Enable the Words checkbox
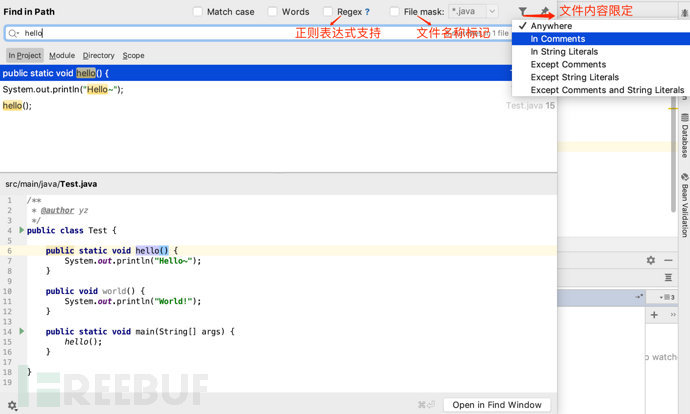This screenshot has width=690, height=414. coord(273,12)
